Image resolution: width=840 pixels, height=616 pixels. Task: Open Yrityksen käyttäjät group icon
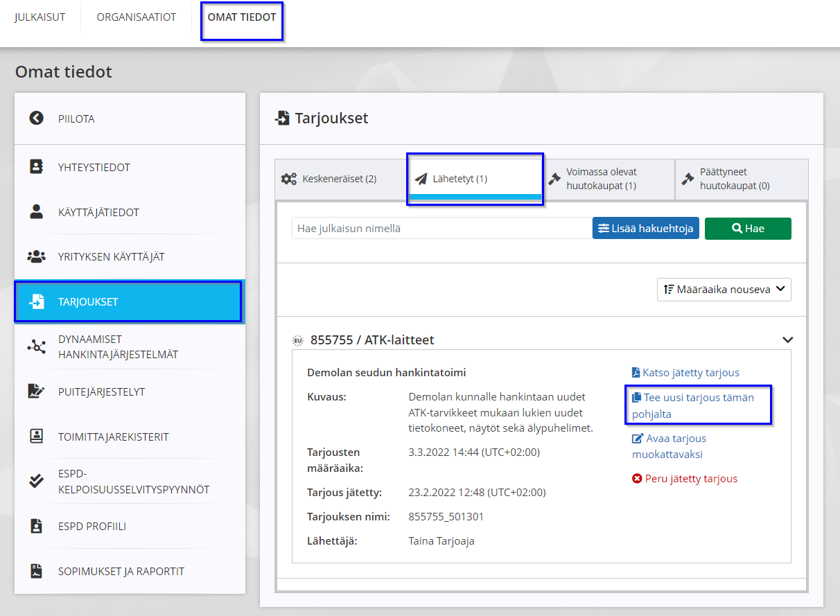[36, 256]
